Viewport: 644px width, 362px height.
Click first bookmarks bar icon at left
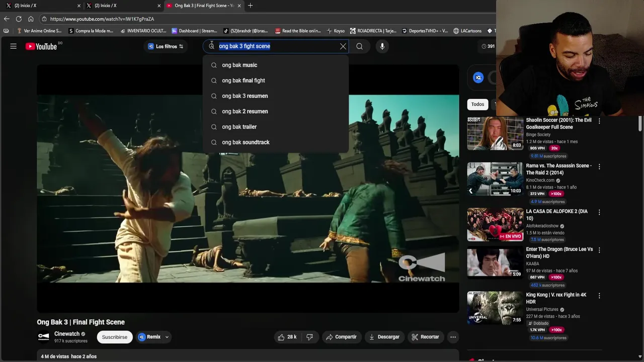(6, 31)
